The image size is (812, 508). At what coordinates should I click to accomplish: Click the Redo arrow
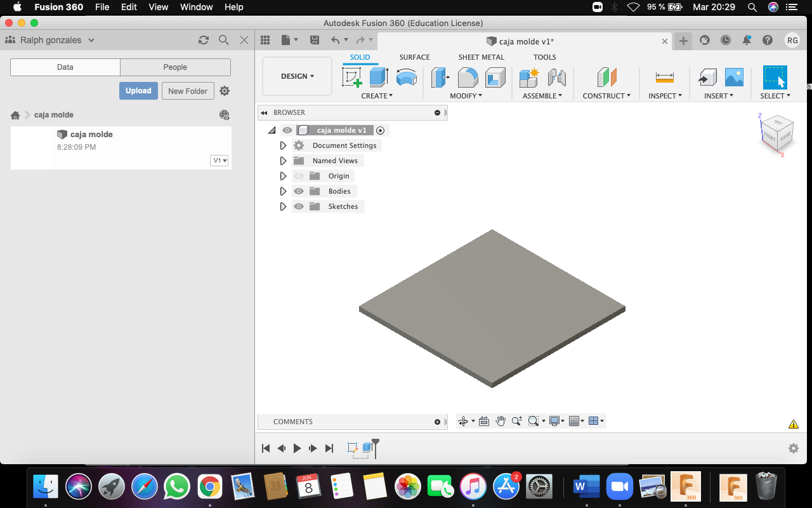(360, 40)
